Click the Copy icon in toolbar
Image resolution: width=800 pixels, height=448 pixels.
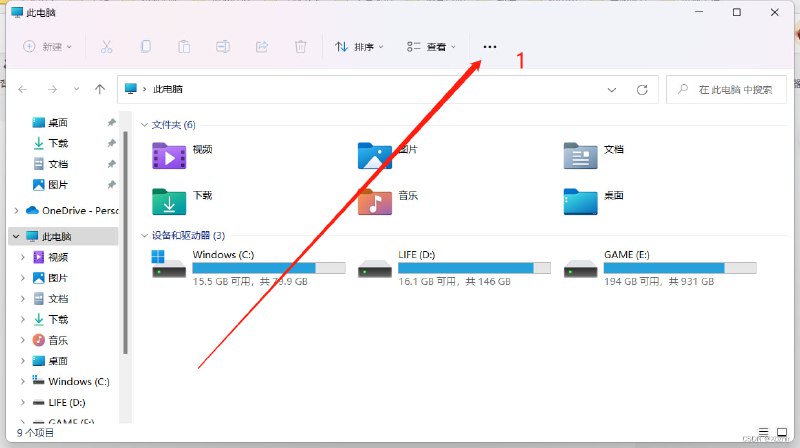pyautogui.click(x=145, y=47)
